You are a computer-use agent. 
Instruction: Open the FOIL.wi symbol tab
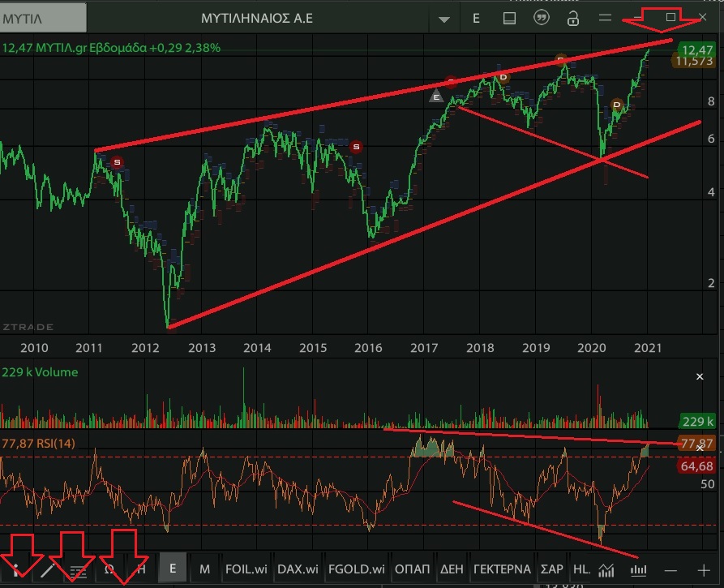tap(246, 569)
